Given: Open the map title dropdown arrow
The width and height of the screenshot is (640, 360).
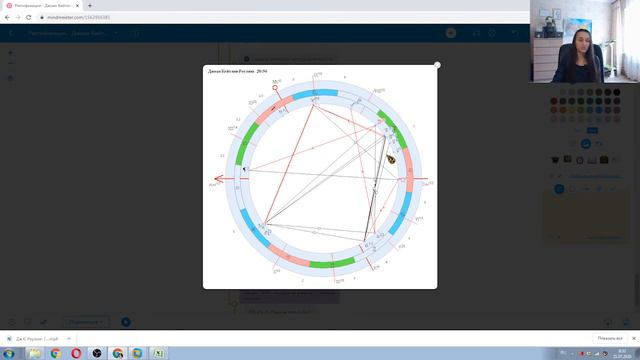Looking at the screenshot, I should pos(116,33).
